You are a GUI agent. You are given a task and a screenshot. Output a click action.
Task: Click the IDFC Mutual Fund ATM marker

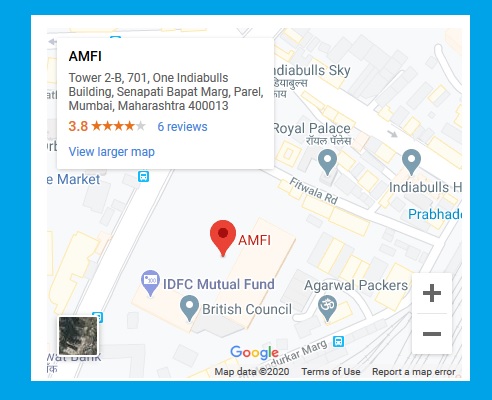pos(150,283)
